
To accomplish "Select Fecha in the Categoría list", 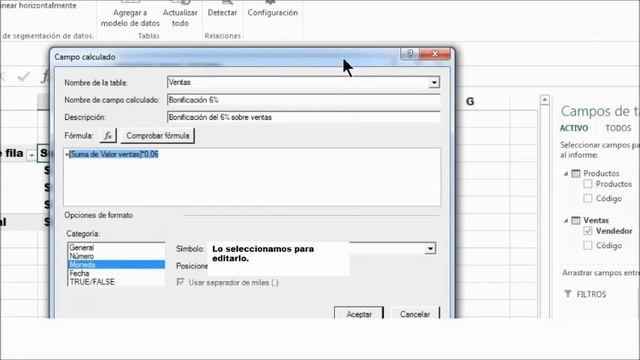I will (x=116, y=273).
